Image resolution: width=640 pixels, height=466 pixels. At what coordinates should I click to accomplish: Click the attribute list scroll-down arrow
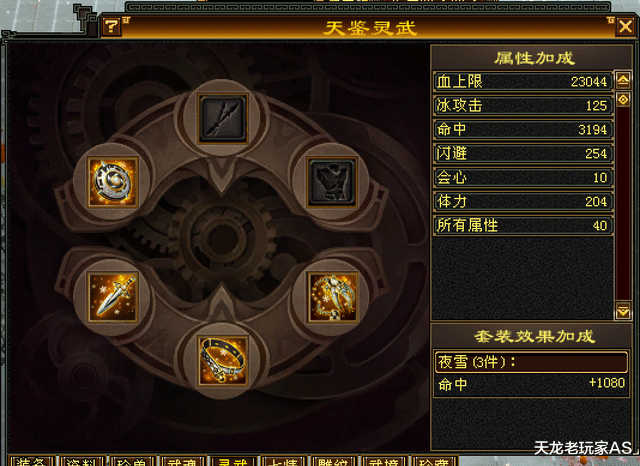tap(623, 312)
